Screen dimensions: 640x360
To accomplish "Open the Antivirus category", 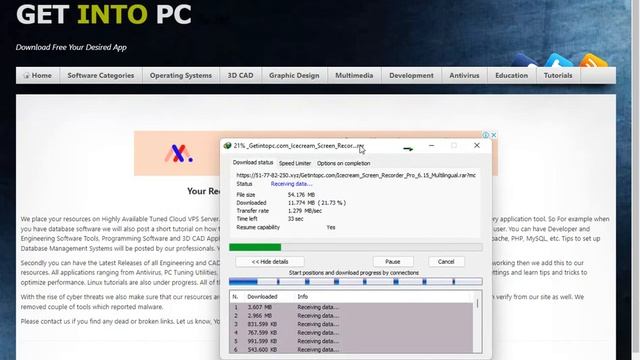I will (464, 76).
